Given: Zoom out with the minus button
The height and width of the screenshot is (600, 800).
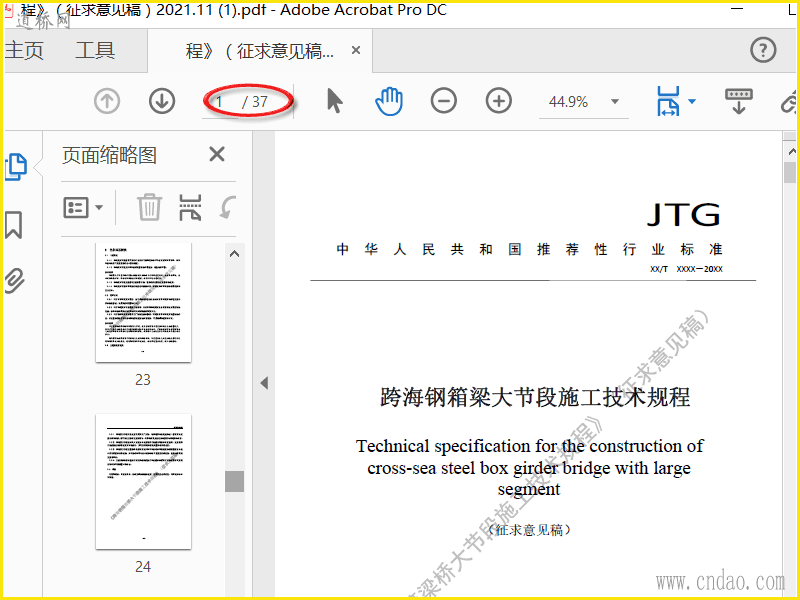Looking at the screenshot, I should point(443,101).
